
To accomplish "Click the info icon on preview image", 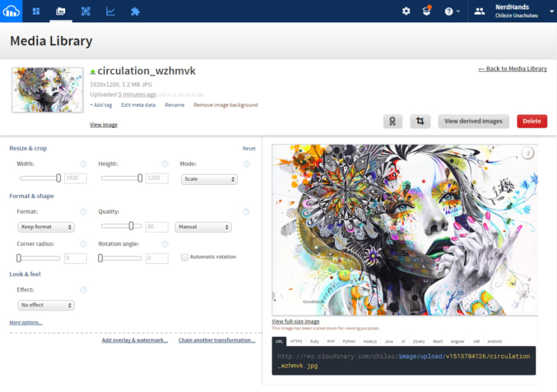I will coord(527,153).
